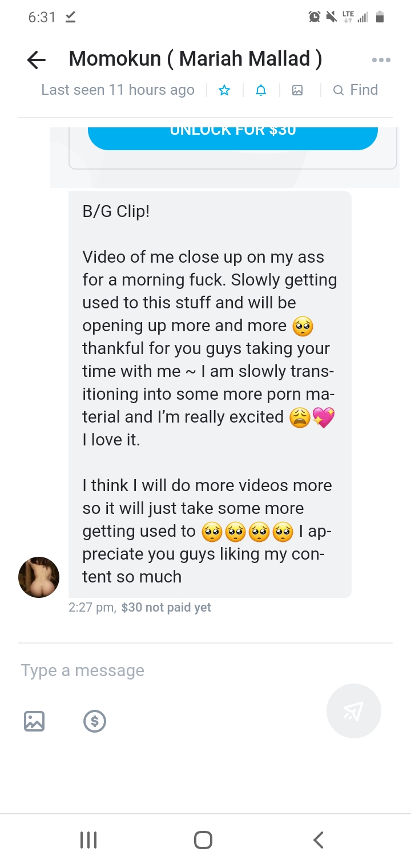Tap the Last seen 11 hours ago text

pos(118,90)
